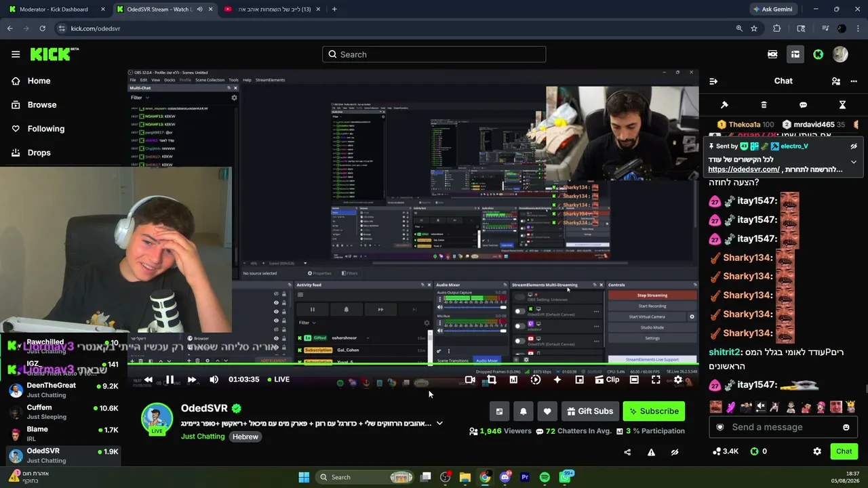
Task: Expand the pinned message chevron
Action: pos(854,162)
